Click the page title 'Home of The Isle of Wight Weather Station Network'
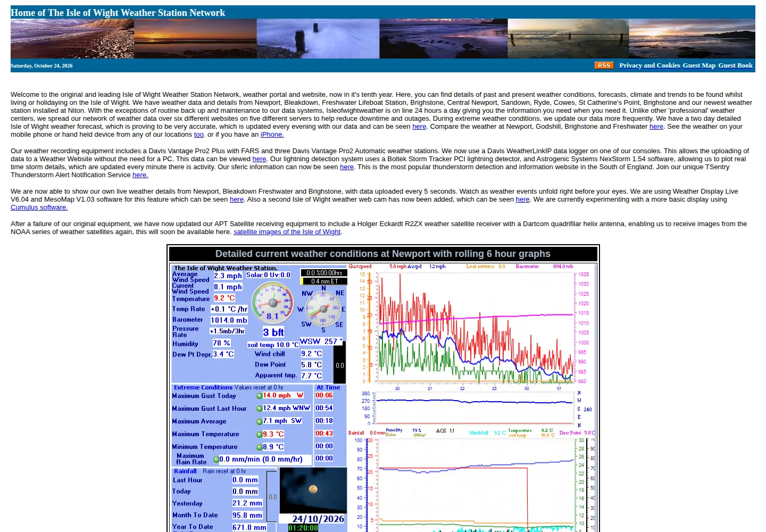This screenshot has width=766, height=532. point(118,13)
